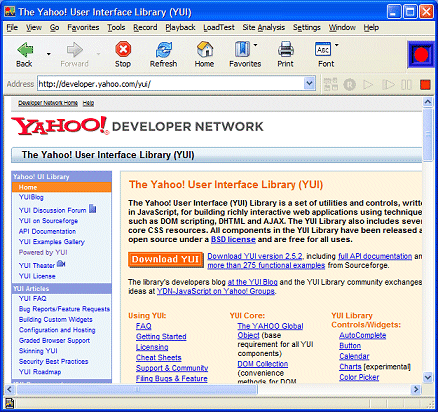Expand the Favorites toolbar dropdown arrow
Viewport: 438px width, 412px height.
tap(255, 45)
